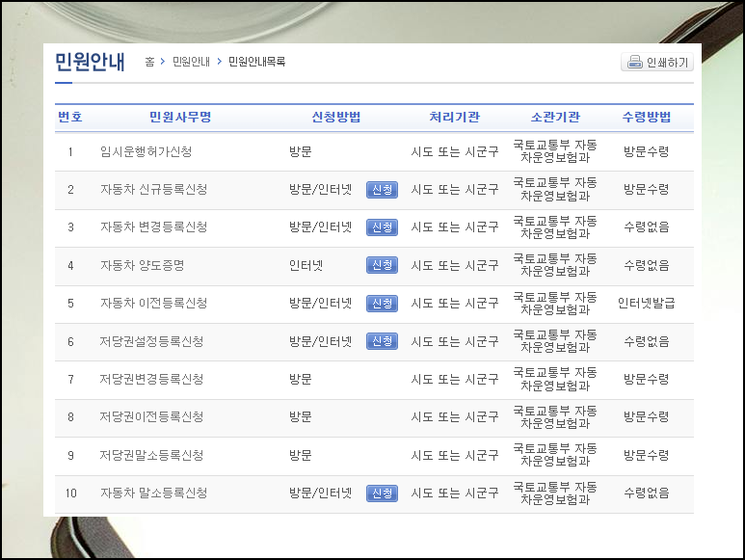The image size is (745, 560).
Task: Select 방문 method cell for 임시운행허가신청
Action: coord(301,152)
